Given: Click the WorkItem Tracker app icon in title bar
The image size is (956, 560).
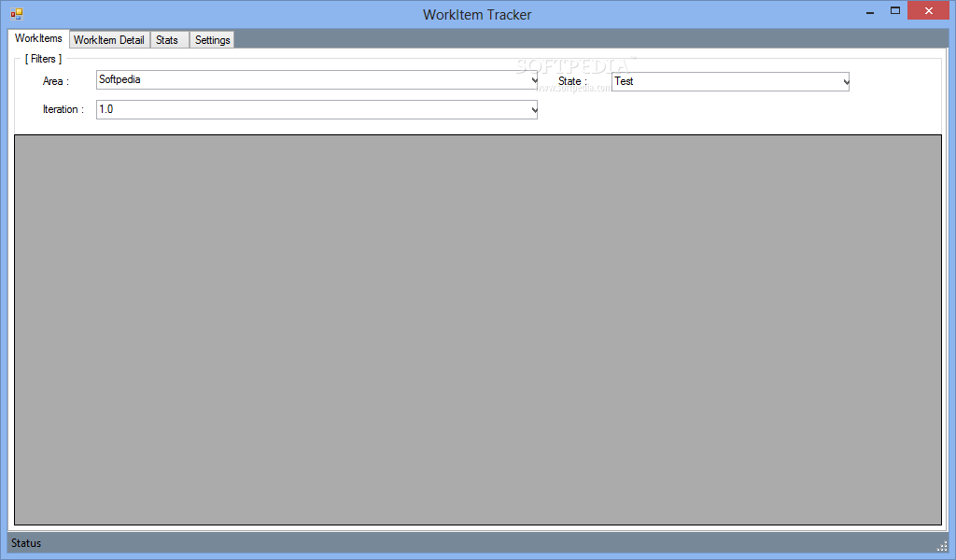Looking at the screenshot, I should (17, 13).
